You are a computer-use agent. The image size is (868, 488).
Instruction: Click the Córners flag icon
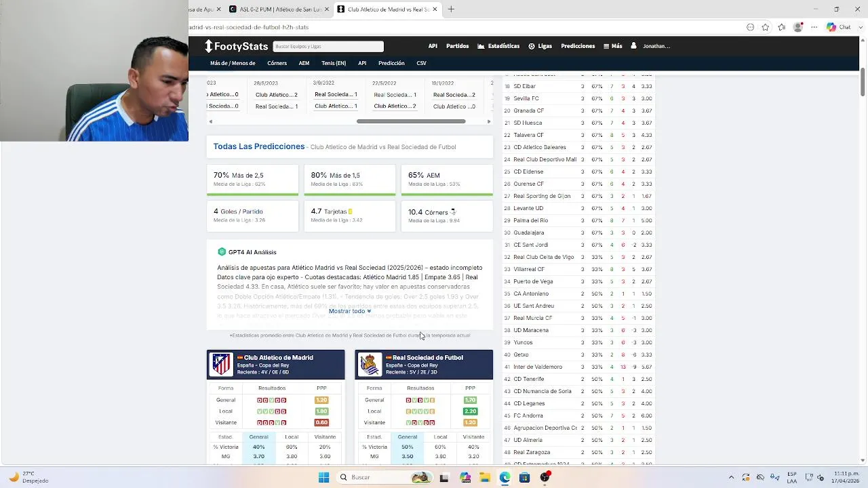point(453,211)
